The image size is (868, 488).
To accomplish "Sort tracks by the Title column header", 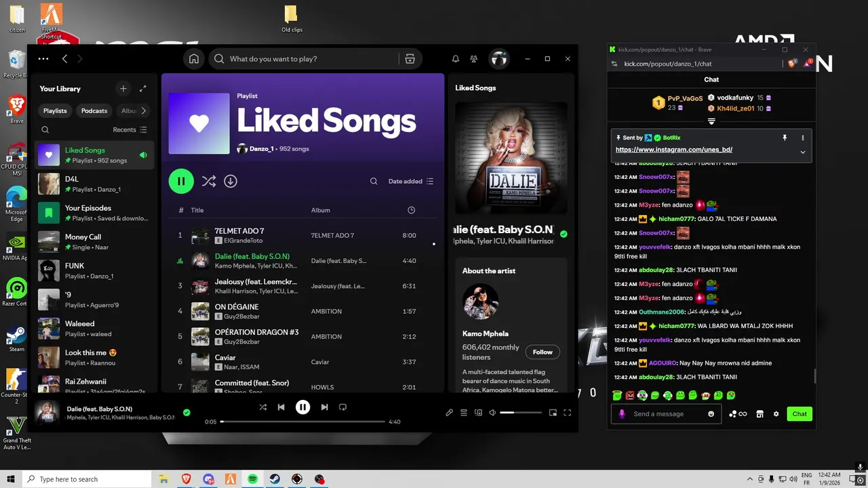I will pos(197,210).
